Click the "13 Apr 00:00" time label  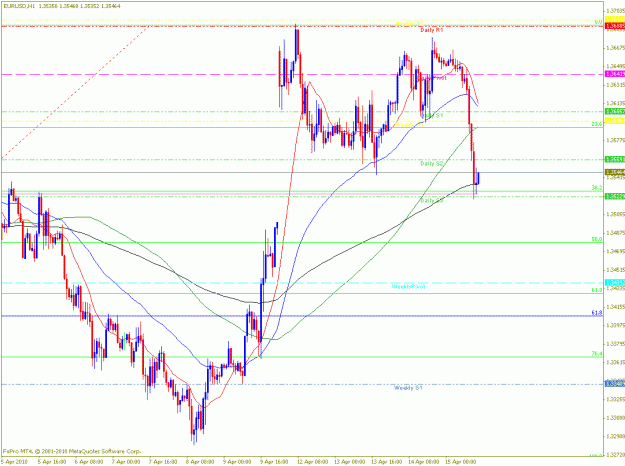350,462
